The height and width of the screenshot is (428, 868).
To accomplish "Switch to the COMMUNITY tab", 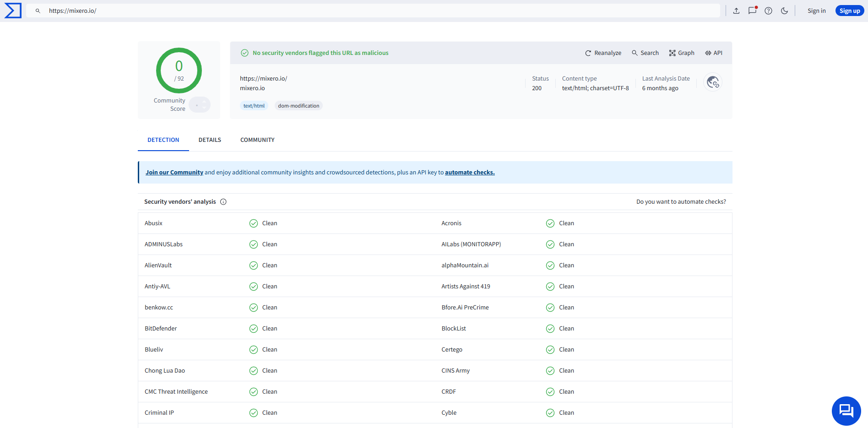I will 257,140.
